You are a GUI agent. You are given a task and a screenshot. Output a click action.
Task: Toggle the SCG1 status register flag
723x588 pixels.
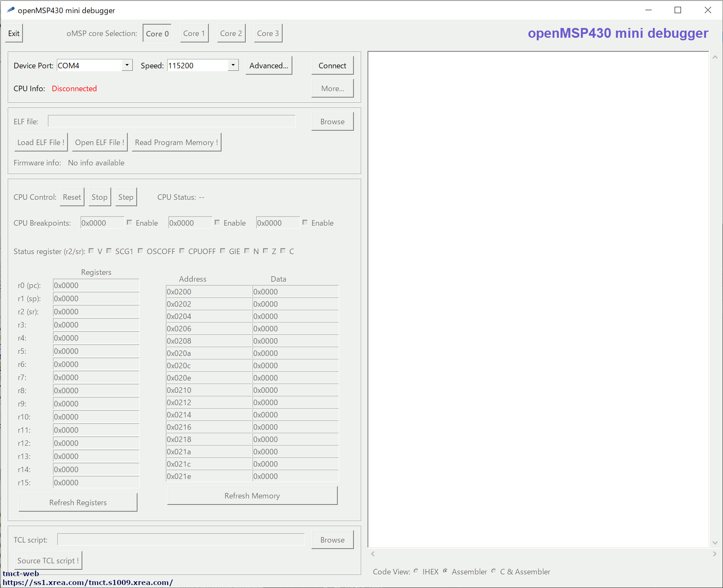tap(109, 251)
